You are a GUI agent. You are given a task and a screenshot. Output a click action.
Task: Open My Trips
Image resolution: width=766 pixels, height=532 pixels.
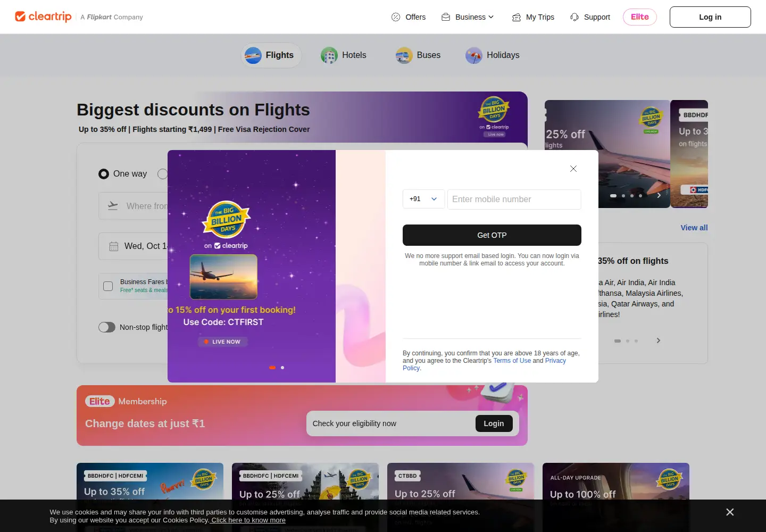click(x=533, y=17)
